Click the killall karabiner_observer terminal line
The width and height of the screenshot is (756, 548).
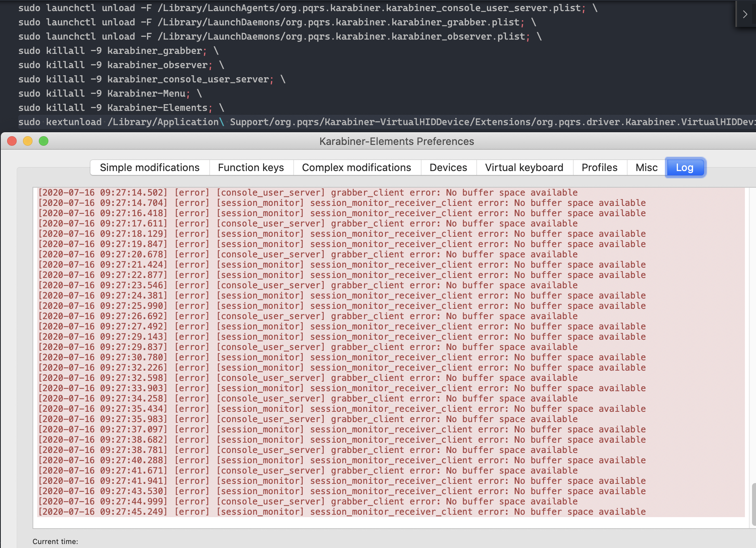click(x=121, y=65)
